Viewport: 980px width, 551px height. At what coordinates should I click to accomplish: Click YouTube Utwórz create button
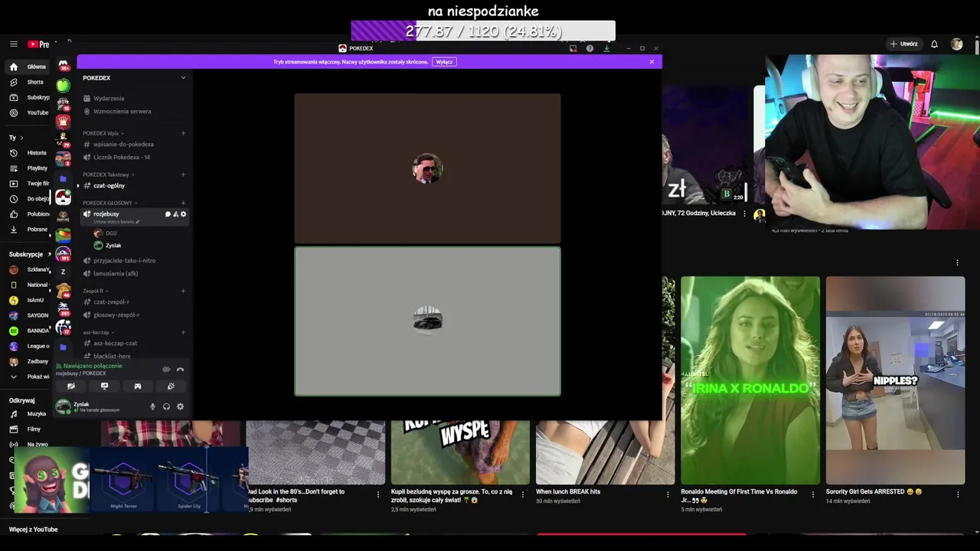pos(904,44)
